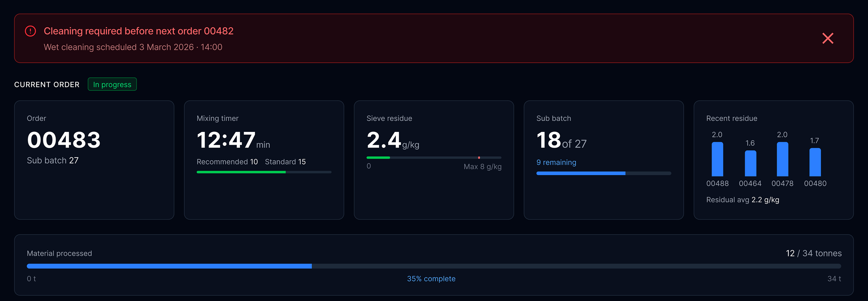Screen dimensions: 868x301
Task: Click the '34 t' end label
Action: [834, 279]
